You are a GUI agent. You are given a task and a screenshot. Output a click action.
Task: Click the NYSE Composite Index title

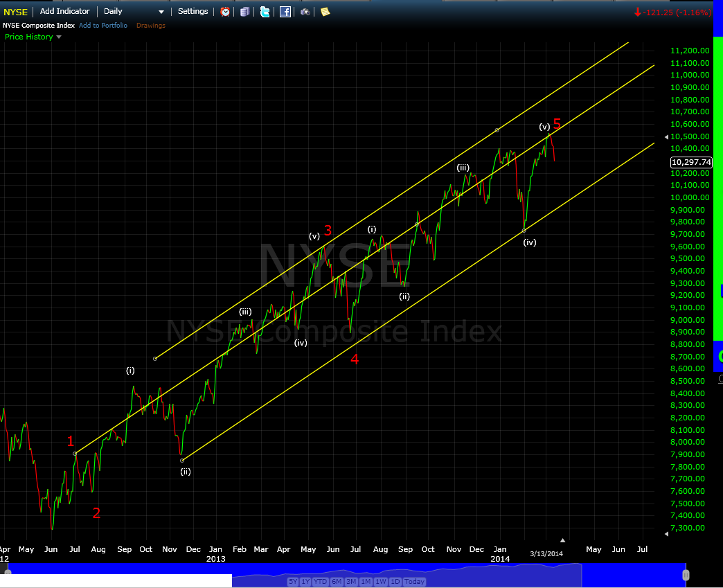click(x=39, y=26)
